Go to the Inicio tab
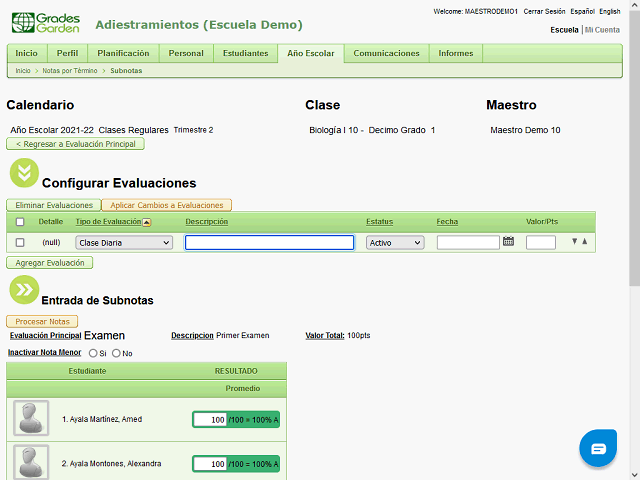Screen dimensions: 640x480 click(27, 53)
